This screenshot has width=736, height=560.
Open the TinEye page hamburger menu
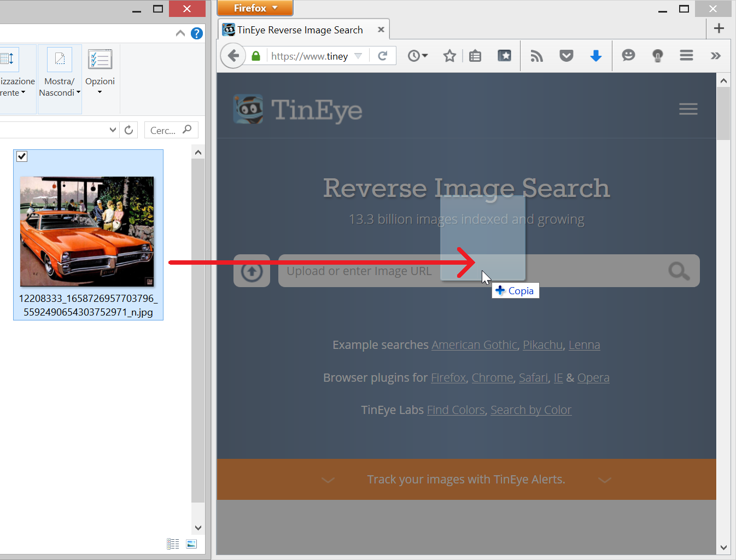pos(688,109)
